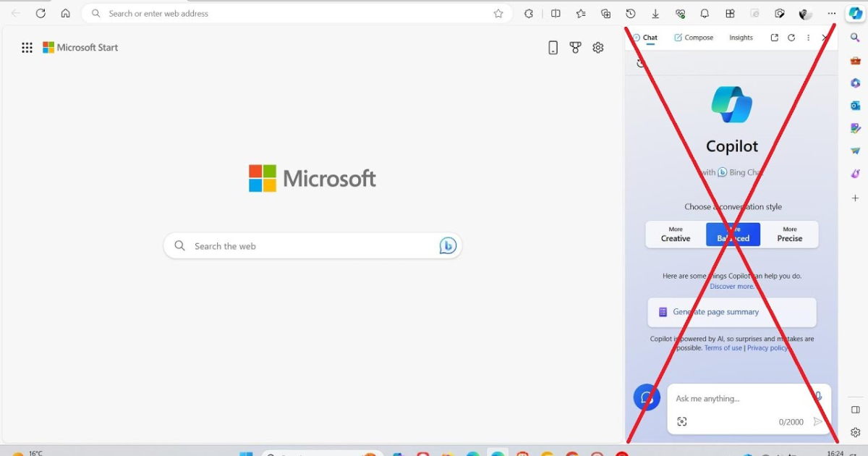Viewport: 868px width, 456px height.
Task: Select More Balanced conversation style
Action: coord(733,235)
